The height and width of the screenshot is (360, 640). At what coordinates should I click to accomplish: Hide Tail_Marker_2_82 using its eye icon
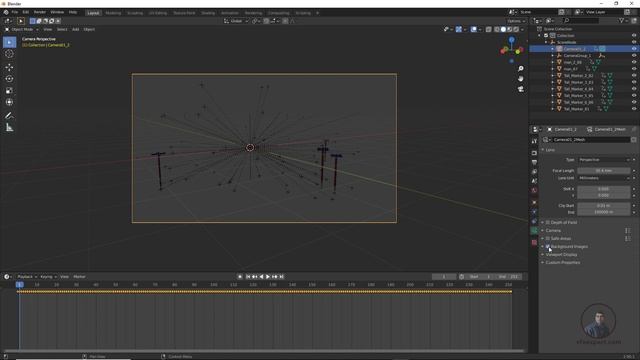pos(634,76)
